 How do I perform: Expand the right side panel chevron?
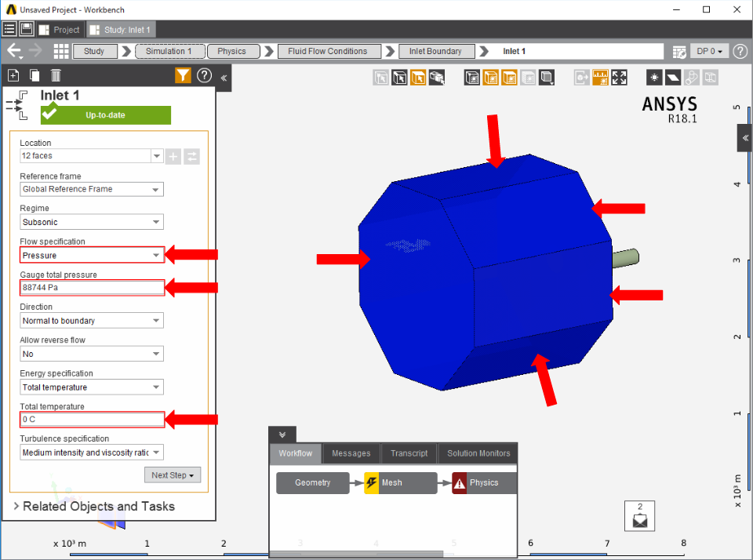pyautogui.click(x=745, y=138)
